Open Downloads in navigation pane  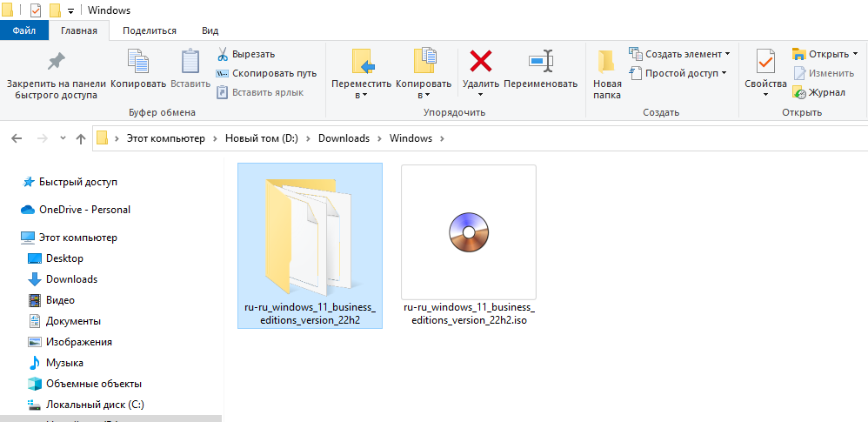(x=72, y=279)
